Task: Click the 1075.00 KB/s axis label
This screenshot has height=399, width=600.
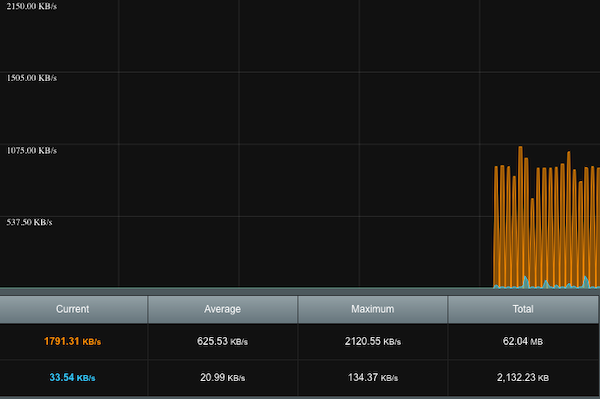Action: (32, 150)
